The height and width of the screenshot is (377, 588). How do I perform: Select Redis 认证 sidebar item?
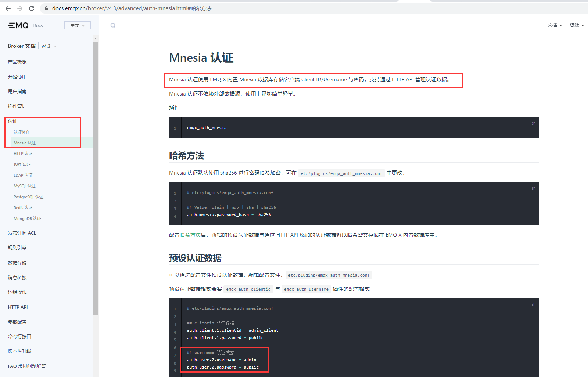point(23,208)
